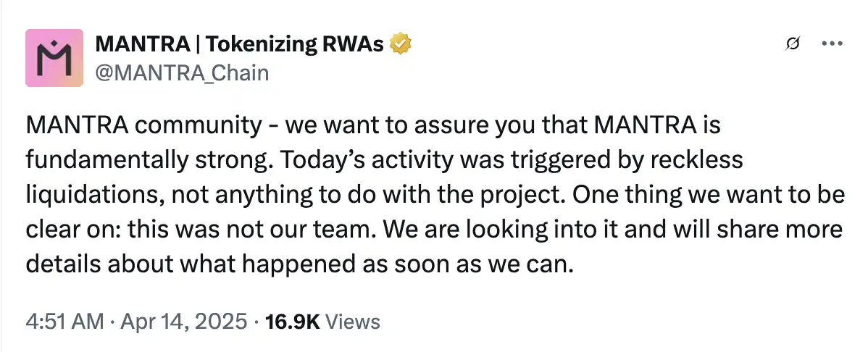The image size is (868, 352).
Task: Click "MANTRA community" at tweet start
Action: (143, 127)
